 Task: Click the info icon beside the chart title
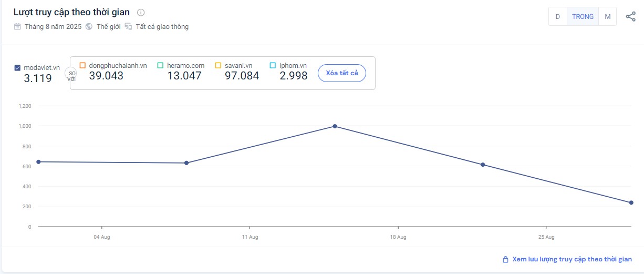[141, 13]
